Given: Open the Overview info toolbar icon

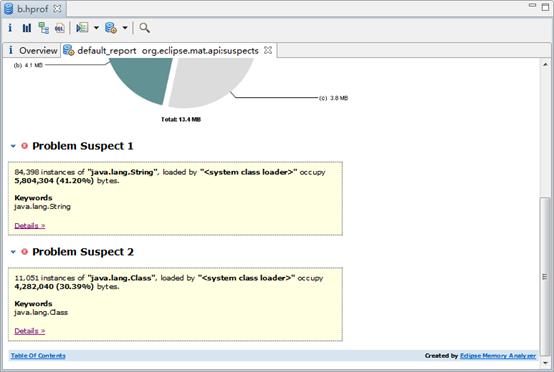Looking at the screenshot, I should click(10, 28).
